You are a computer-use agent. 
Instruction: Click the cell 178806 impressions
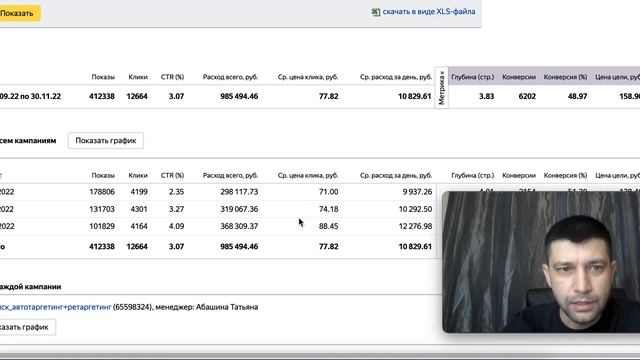point(102,192)
